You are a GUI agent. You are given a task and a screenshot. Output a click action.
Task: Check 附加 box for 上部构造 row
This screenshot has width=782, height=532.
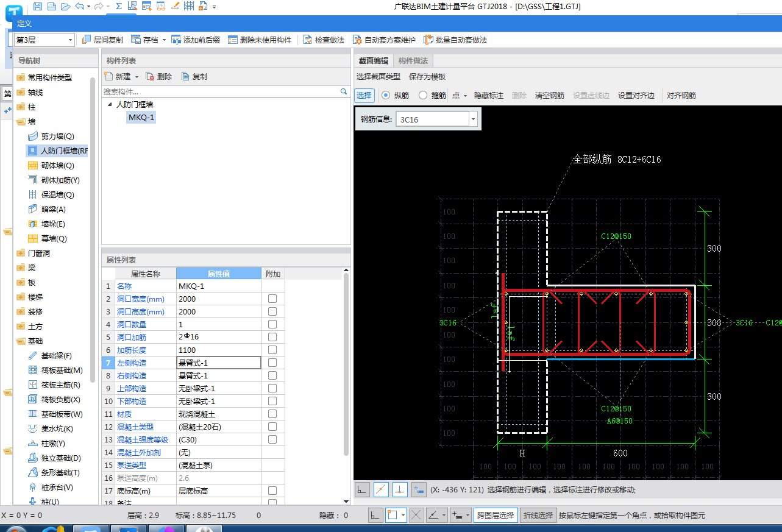[x=272, y=388]
